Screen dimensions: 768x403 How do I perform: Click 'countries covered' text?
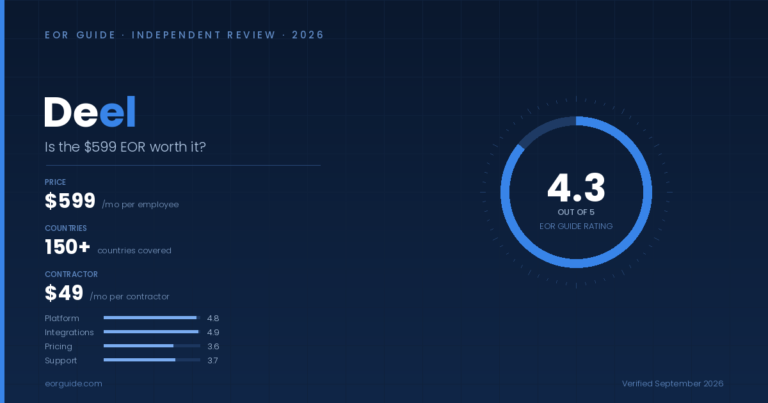(134, 251)
